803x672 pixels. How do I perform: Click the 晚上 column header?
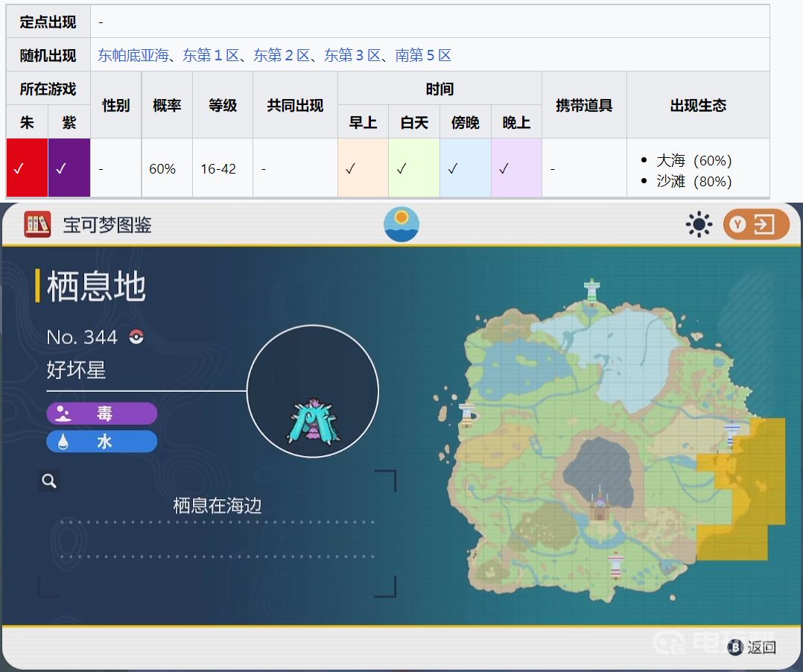[516, 122]
